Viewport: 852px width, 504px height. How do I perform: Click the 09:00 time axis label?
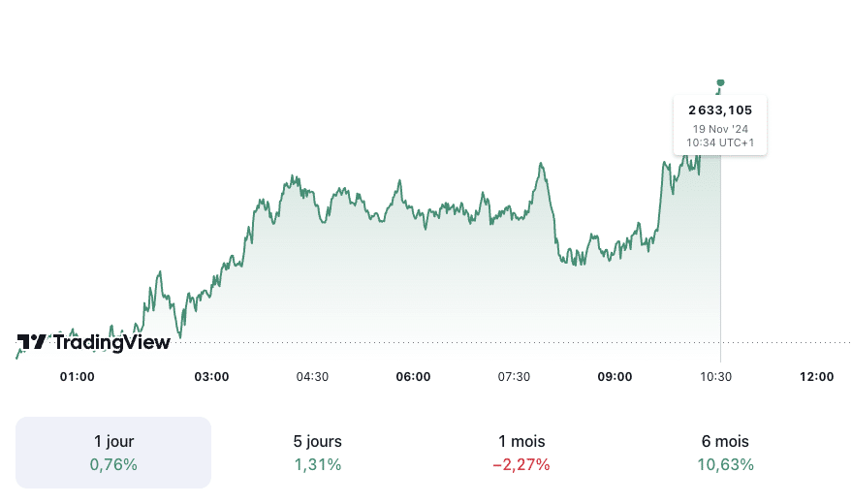tap(615, 376)
